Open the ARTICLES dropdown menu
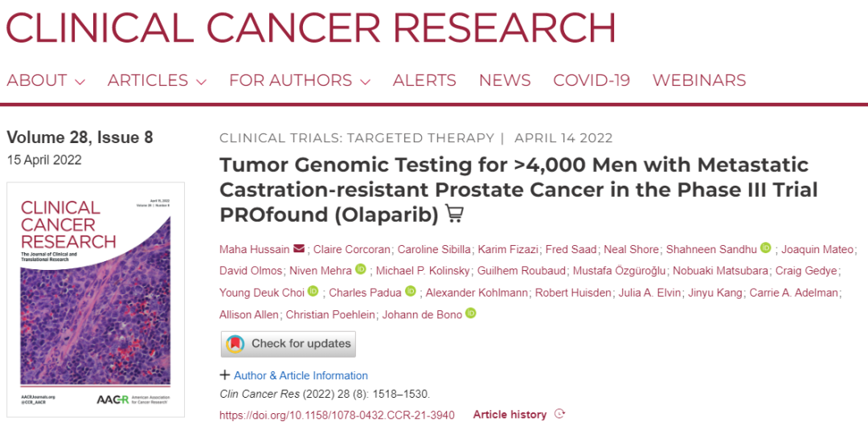The width and height of the screenshot is (868, 430). coord(157,80)
